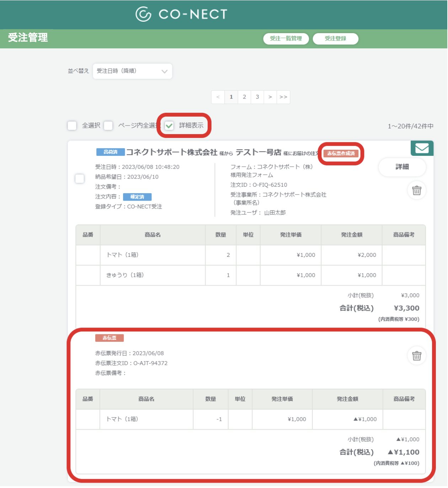Screen dimensions: 448x488
Task: Click the trash icon below the 詳細 button
Action: click(x=417, y=190)
